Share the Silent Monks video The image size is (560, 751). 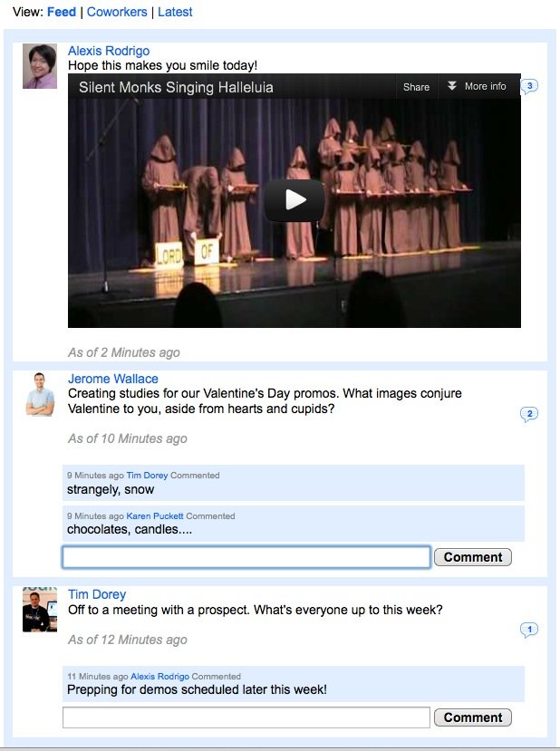point(416,87)
